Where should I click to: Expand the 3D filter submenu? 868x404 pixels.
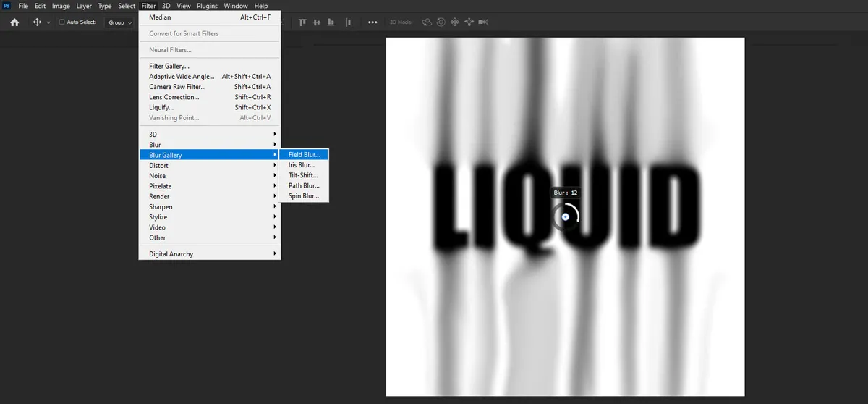click(x=210, y=134)
